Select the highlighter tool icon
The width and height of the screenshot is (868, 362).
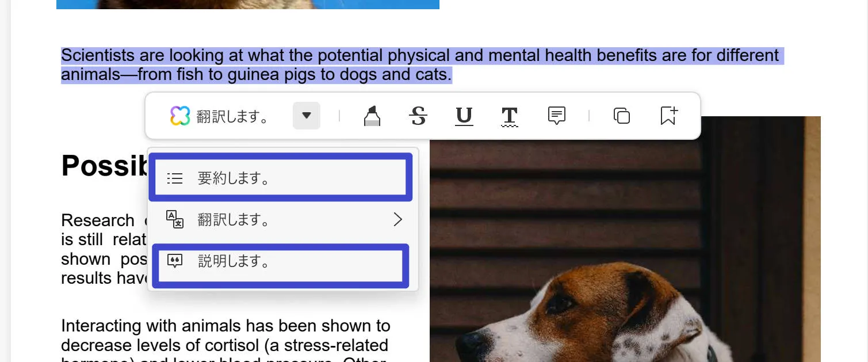[372, 116]
